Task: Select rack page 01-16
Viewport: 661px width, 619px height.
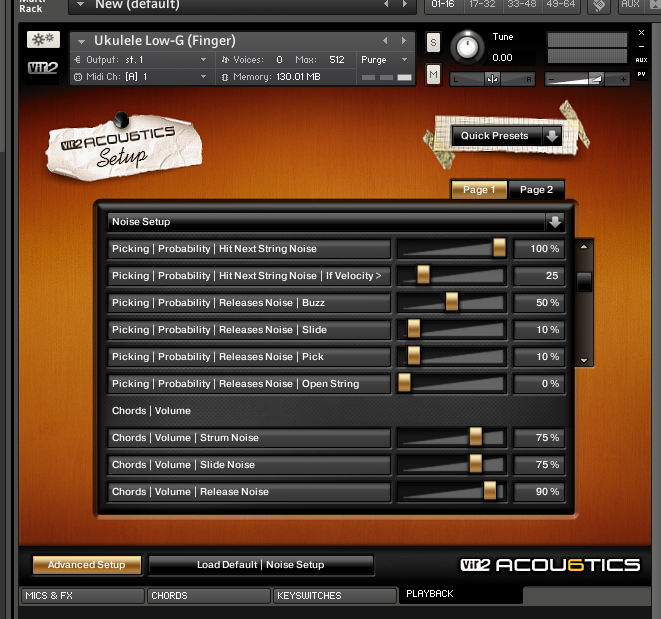Action: pos(443,5)
